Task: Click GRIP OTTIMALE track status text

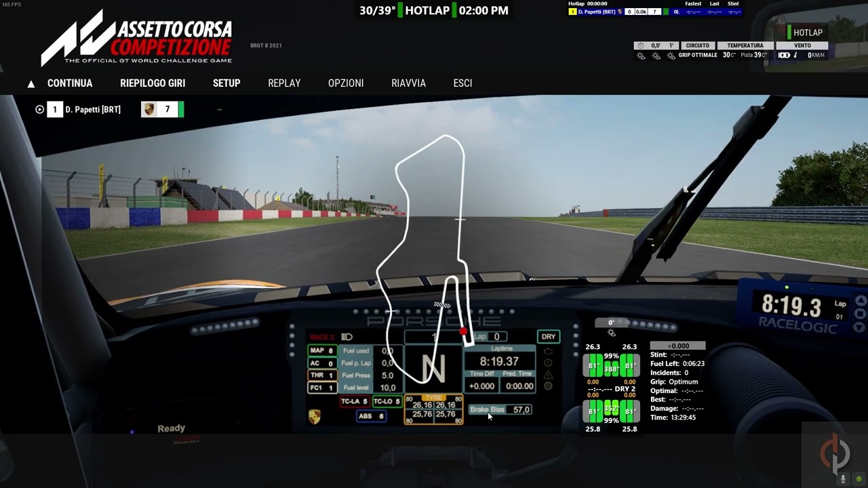Action: point(698,55)
